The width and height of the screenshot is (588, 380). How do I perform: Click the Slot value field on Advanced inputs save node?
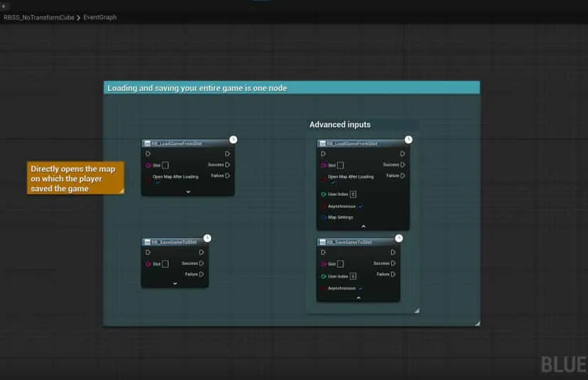click(341, 264)
